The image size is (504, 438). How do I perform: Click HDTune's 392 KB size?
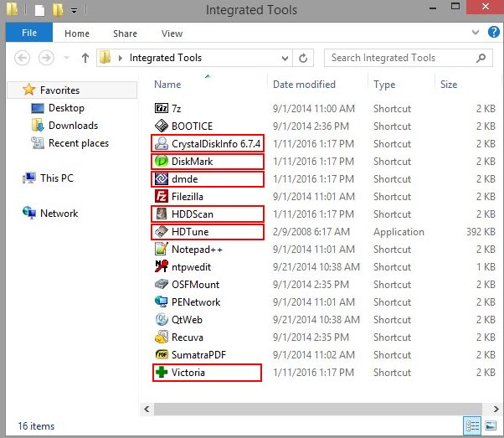tap(481, 232)
